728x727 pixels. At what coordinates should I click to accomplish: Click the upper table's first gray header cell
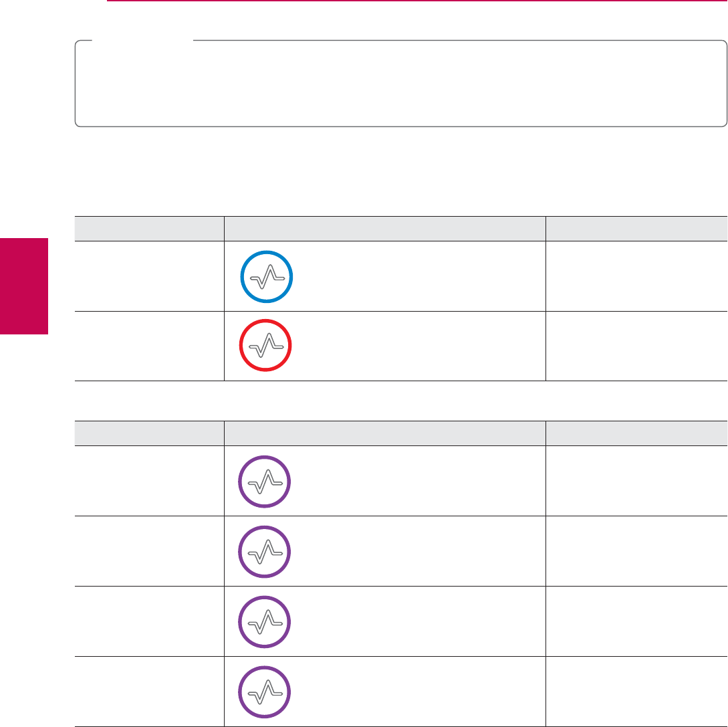[x=148, y=229]
